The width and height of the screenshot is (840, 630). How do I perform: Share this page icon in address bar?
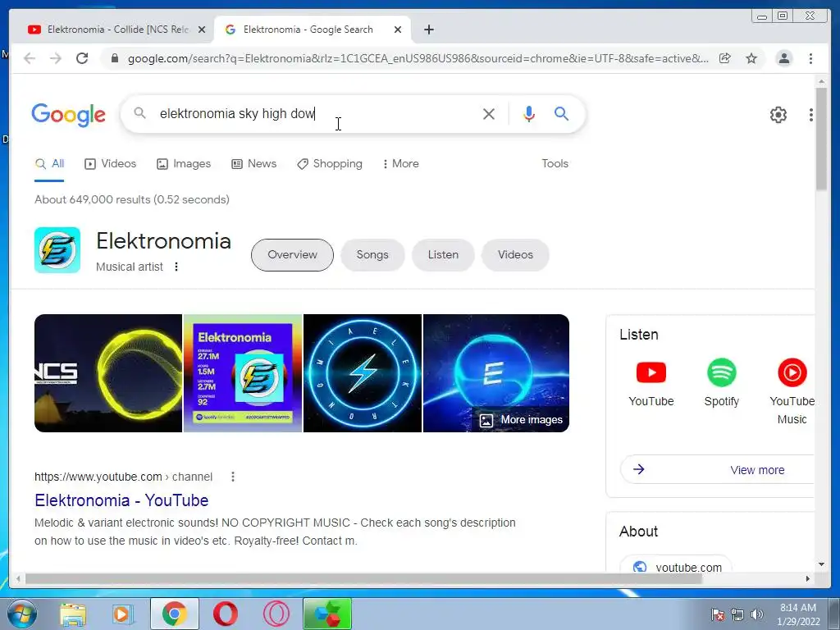pos(725,58)
